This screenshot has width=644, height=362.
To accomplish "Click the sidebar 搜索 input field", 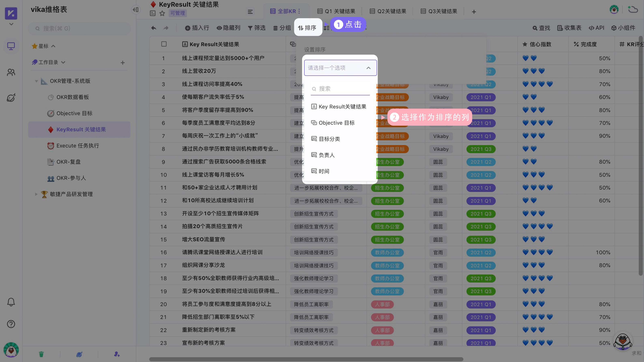I will [79, 28].
